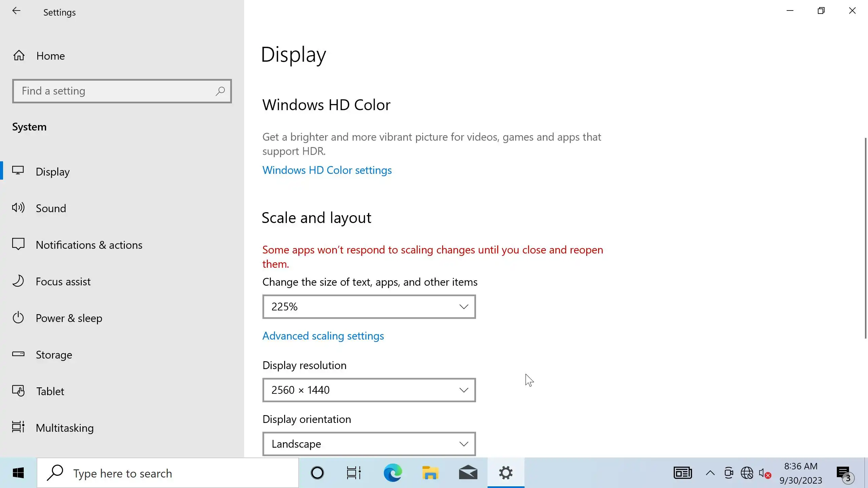Select Sound in the System sidebar
This screenshot has width=868, height=488.
[51, 208]
